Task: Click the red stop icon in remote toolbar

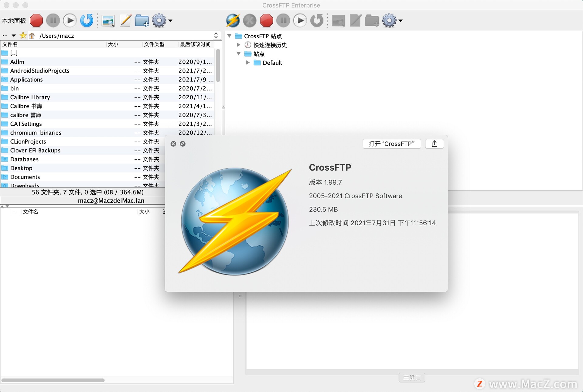Action: pyautogui.click(x=267, y=21)
